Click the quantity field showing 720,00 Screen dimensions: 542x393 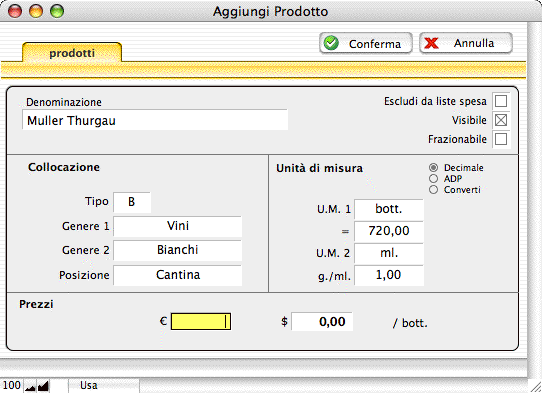click(389, 232)
